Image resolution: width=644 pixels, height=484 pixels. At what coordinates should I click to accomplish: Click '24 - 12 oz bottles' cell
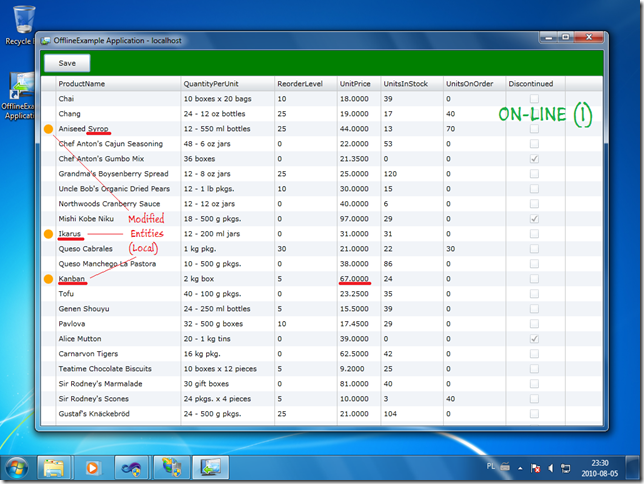click(x=228, y=114)
